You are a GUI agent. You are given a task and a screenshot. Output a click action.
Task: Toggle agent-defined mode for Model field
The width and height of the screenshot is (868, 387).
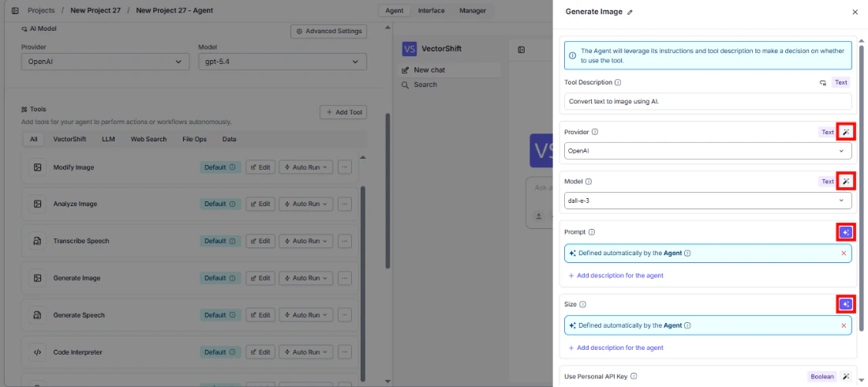pyautogui.click(x=845, y=181)
